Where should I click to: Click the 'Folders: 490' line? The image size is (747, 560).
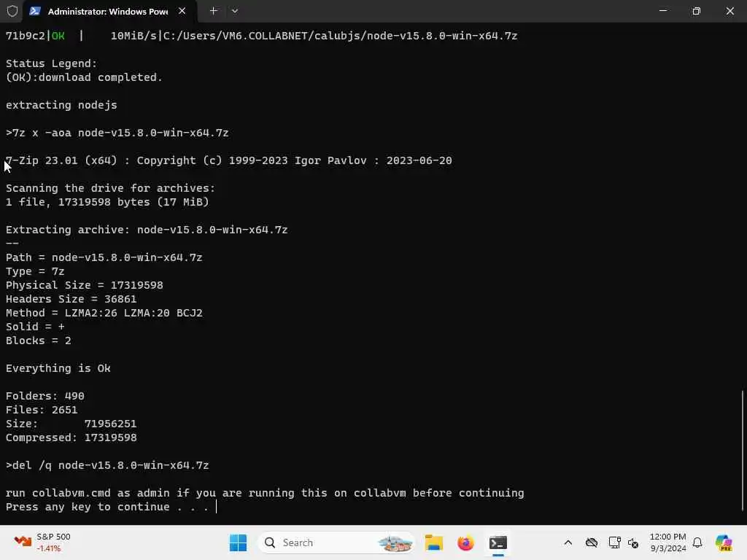click(45, 396)
